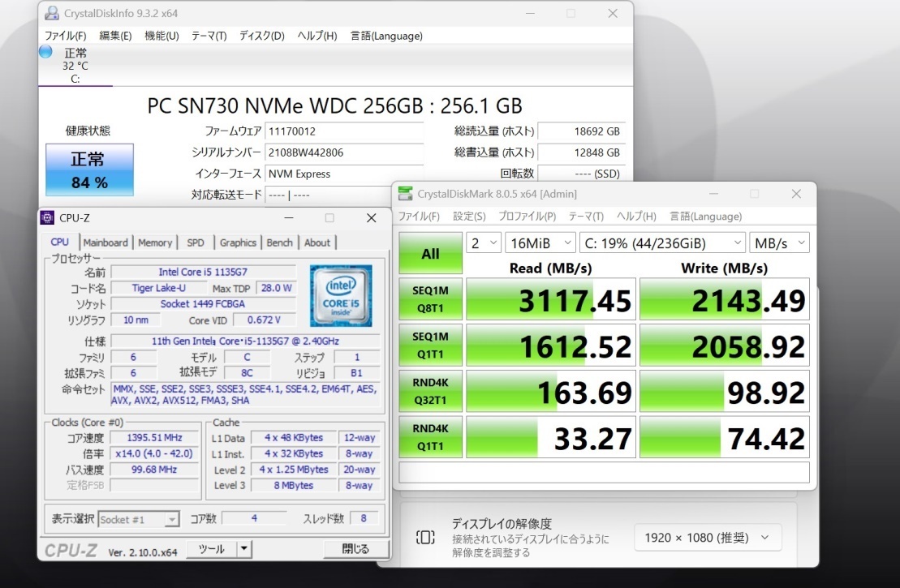
Task: Open プロファイル(P) menu in CrystalDiskMark
Action: tap(527, 217)
